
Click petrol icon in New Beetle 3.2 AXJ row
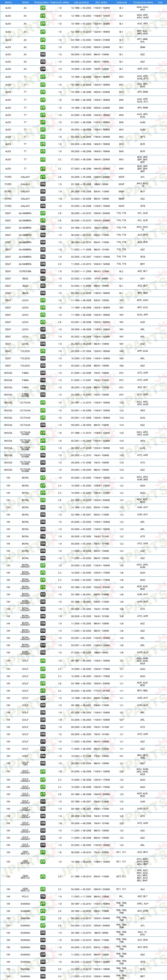[43, 889]
